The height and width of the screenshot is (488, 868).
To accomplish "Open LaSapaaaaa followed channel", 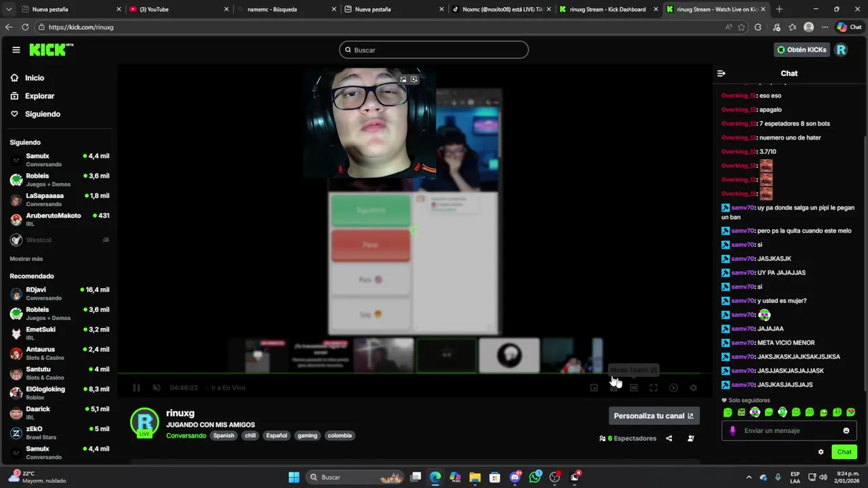I will tap(60, 199).
